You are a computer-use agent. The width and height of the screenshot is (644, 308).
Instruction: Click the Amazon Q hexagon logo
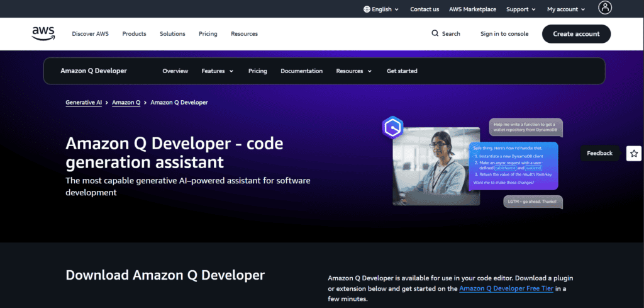pyautogui.click(x=392, y=128)
